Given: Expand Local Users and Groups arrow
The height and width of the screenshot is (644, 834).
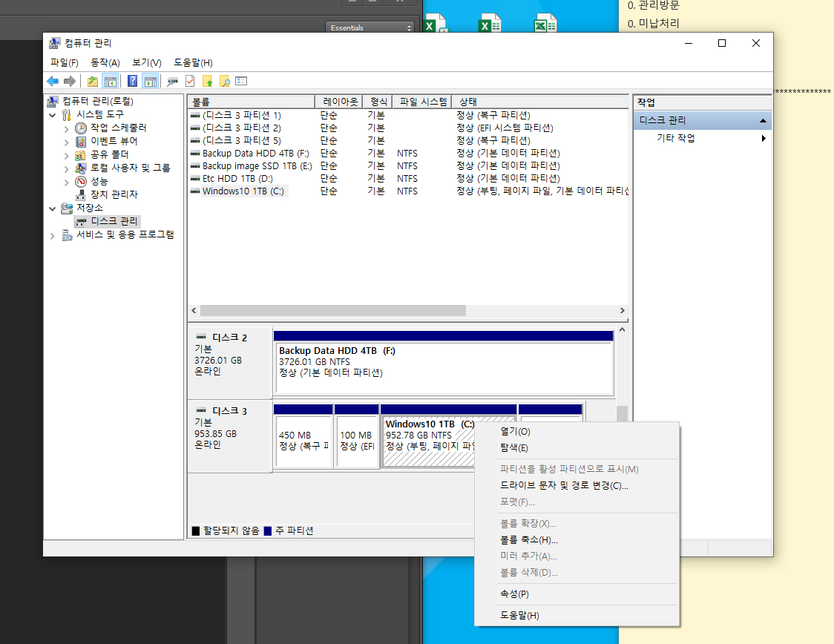Looking at the screenshot, I should [67, 168].
